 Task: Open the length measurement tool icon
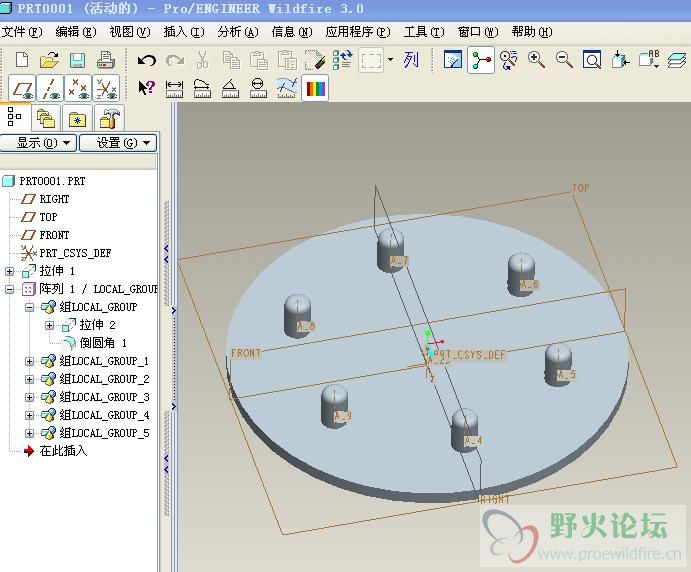coord(202,89)
